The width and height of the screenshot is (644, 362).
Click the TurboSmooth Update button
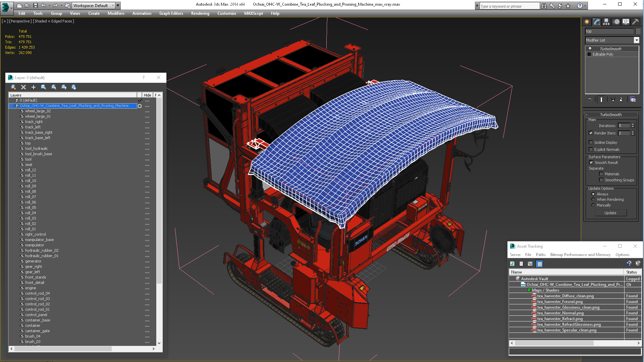tap(610, 213)
